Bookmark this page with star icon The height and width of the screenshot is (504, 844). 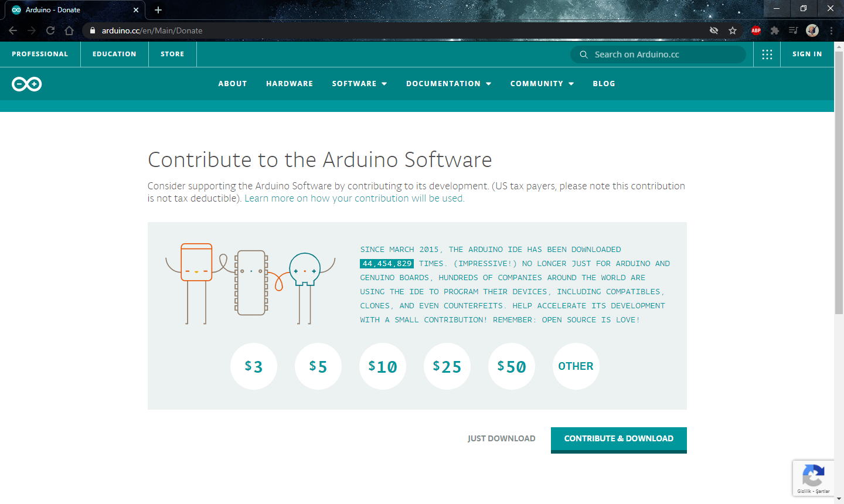click(x=733, y=30)
